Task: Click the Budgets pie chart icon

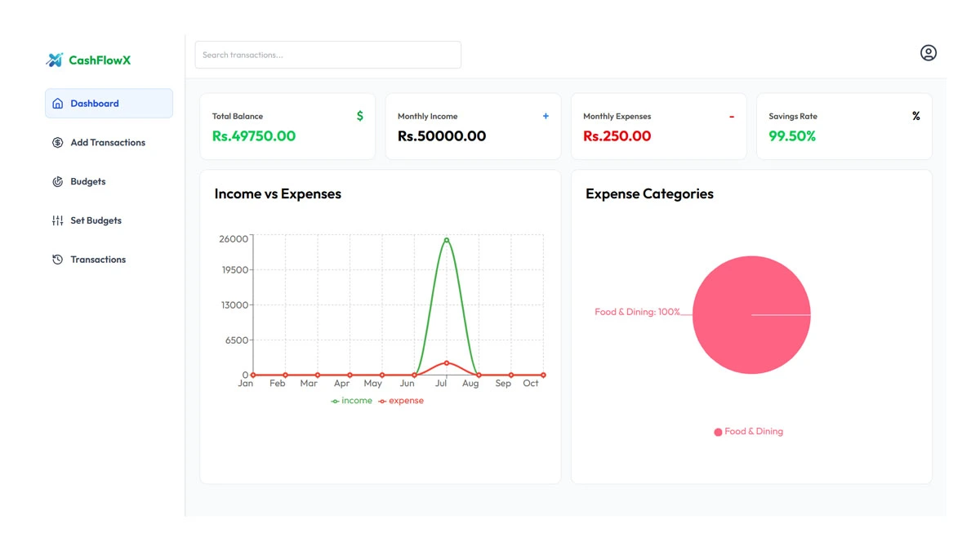Action: tap(57, 182)
